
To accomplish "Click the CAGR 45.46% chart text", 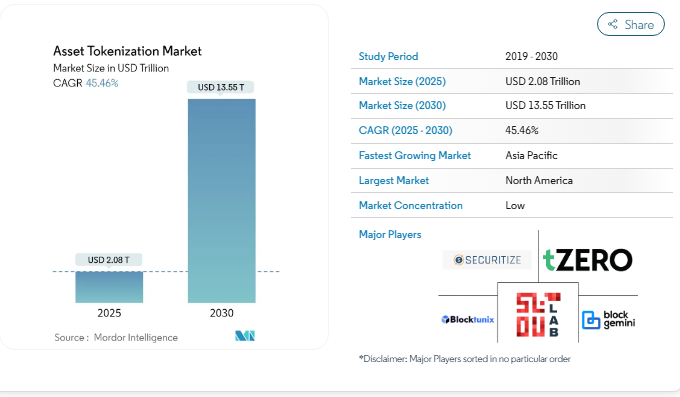I will click(x=85, y=83).
